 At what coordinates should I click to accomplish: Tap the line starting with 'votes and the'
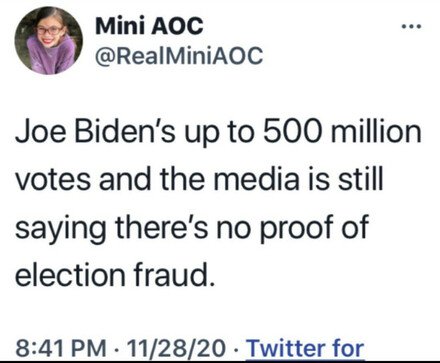pyautogui.click(x=199, y=179)
